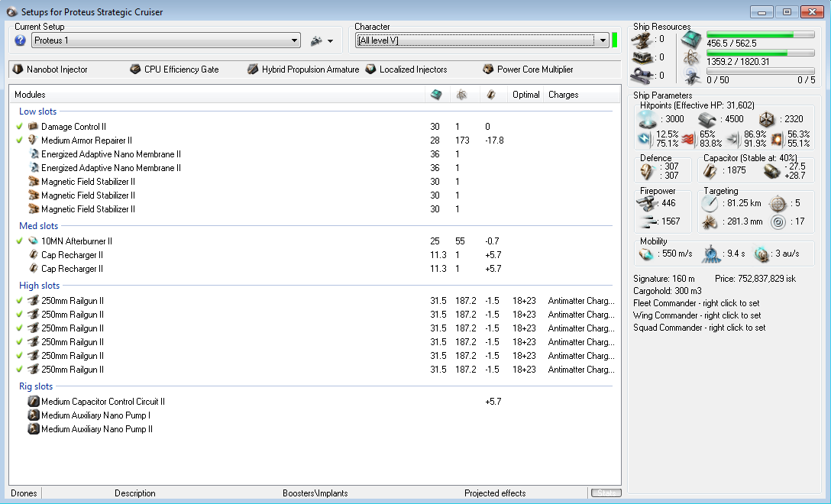
Task: Click the powergrid bar 1359.2 / 1820.31
Action: click(761, 53)
